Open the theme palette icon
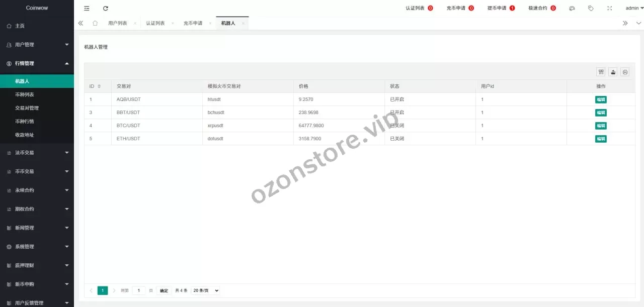Screen dimensions: 644x307 pos(572,9)
